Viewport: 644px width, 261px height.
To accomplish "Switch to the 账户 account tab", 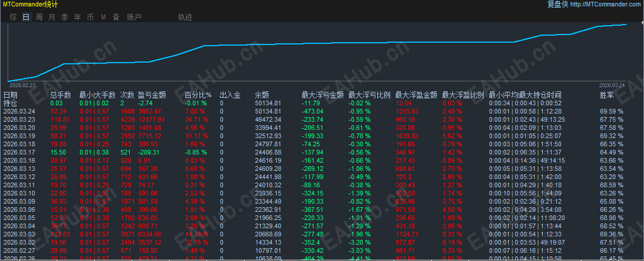I will click(x=135, y=17).
